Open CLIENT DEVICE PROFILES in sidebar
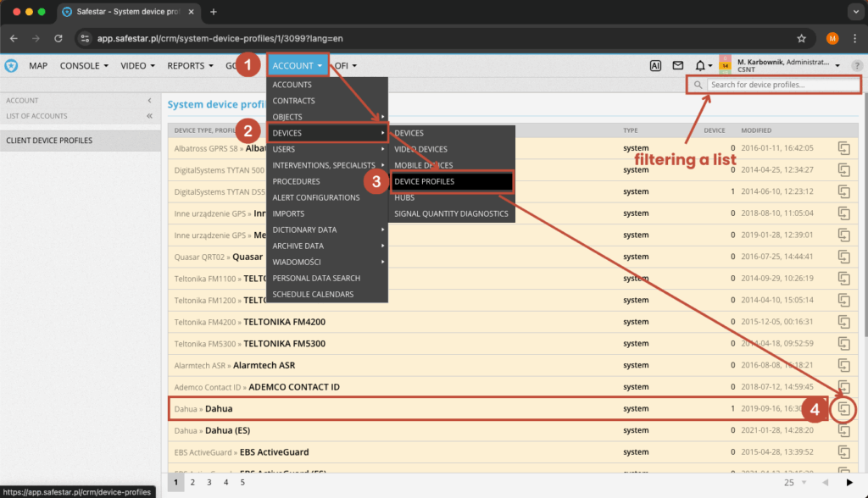The image size is (868, 498). (x=81, y=141)
